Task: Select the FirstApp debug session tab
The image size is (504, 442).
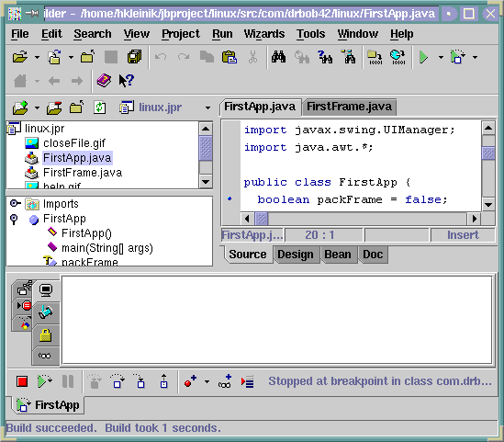Action: pyautogui.click(x=49, y=405)
